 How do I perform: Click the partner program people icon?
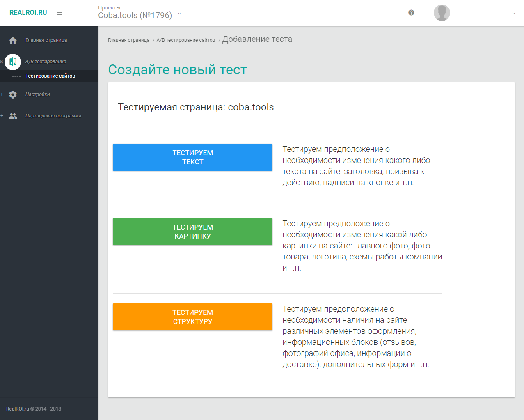point(13,115)
